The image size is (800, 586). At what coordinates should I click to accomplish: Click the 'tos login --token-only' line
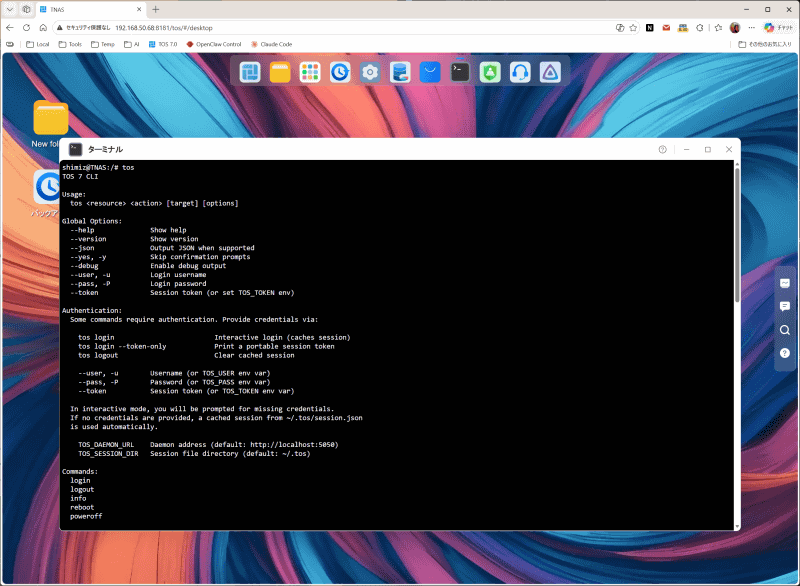coord(122,346)
